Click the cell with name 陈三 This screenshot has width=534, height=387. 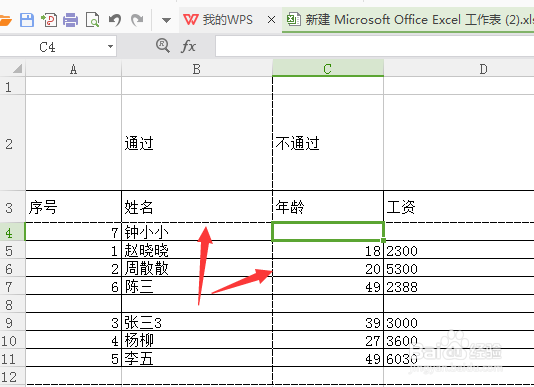197,286
